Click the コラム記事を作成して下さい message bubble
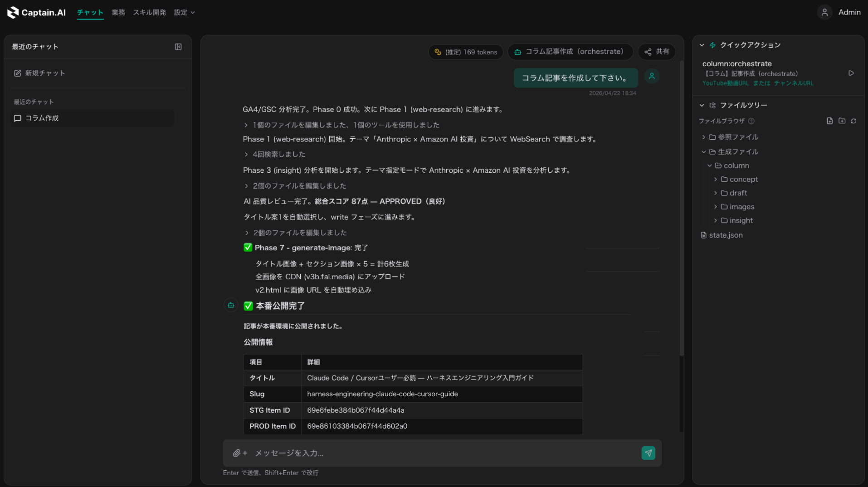The width and height of the screenshot is (868, 487). click(x=575, y=78)
